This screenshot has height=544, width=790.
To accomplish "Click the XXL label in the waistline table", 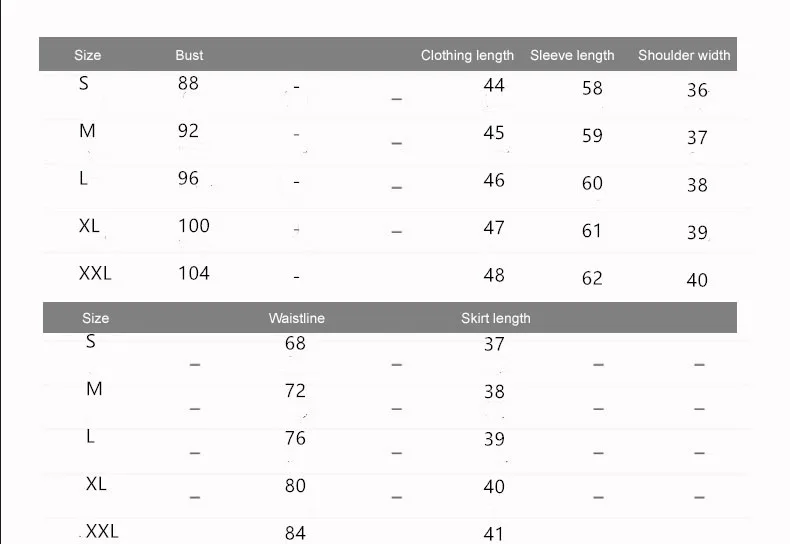I will tap(102, 531).
